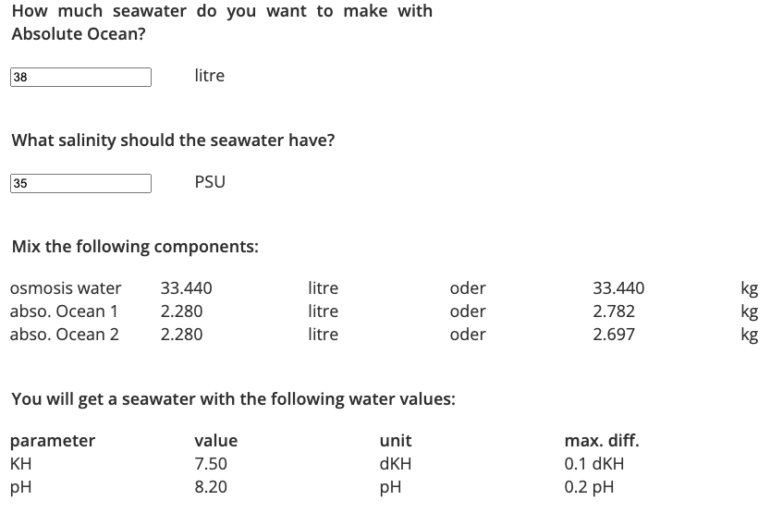The width and height of the screenshot is (770, 525).
Task: Click the abso. Ocean 1 label
Action: click(64, 312)
